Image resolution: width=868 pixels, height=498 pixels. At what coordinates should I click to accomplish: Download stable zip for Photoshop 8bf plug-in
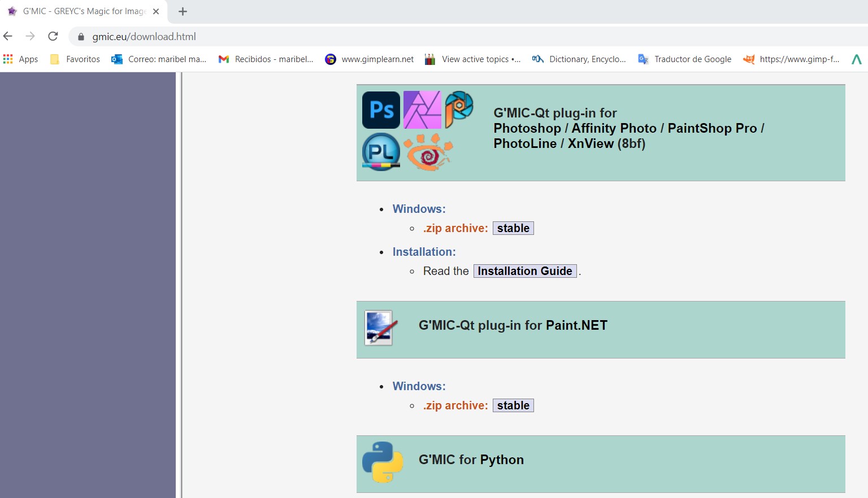point(513,228)
